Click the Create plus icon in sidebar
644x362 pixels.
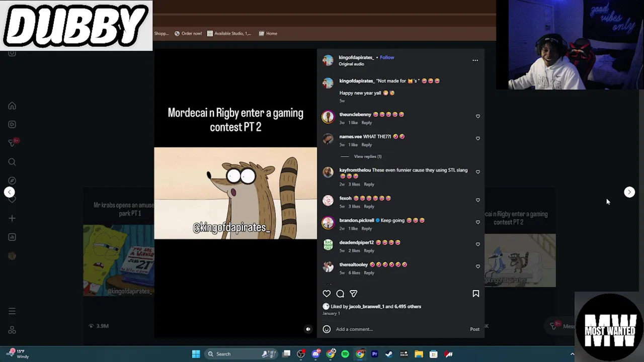pyautogui.click(x=12, y=218)
